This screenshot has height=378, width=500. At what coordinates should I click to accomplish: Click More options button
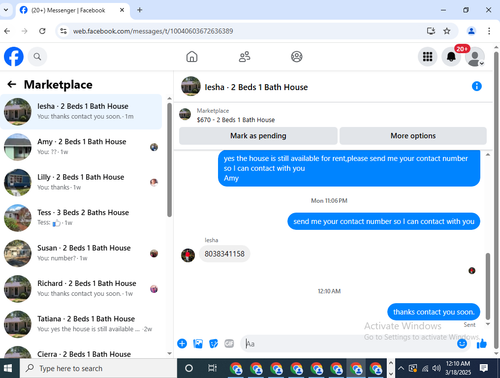pos(413,136)
